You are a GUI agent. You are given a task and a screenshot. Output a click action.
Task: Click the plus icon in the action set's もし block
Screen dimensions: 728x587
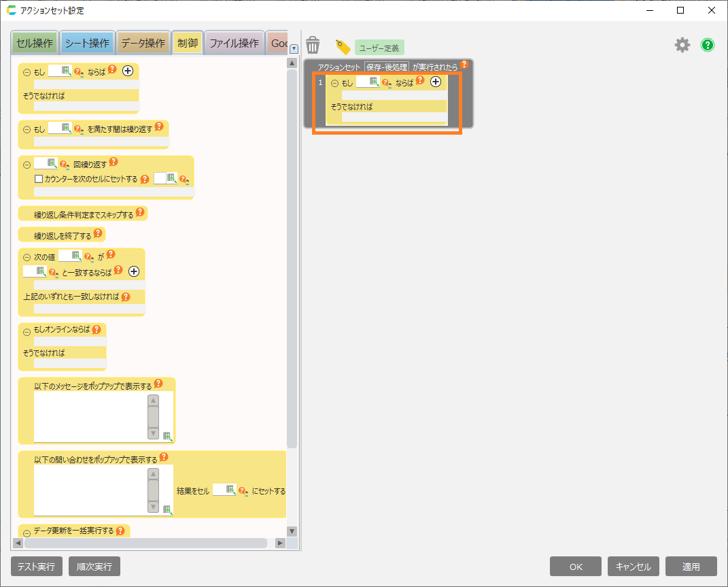tap(436, 82)
